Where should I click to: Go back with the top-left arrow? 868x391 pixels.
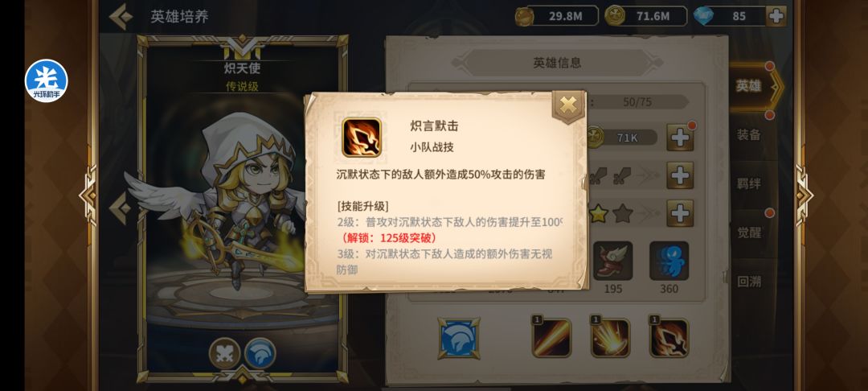tap(120, 17)
